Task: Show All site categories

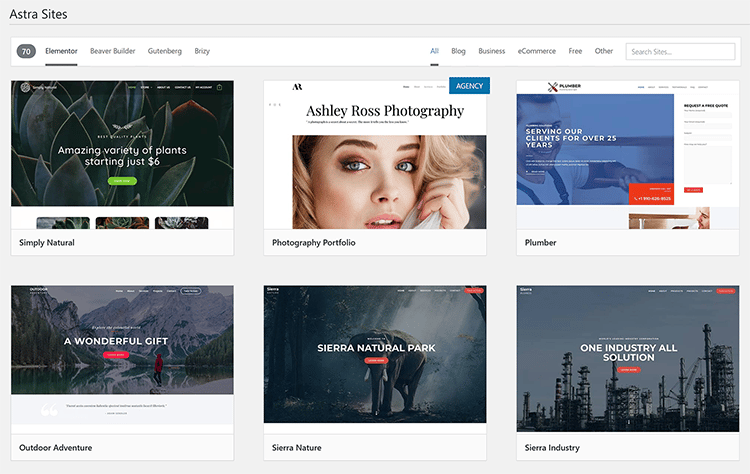Action: (434, 51)
